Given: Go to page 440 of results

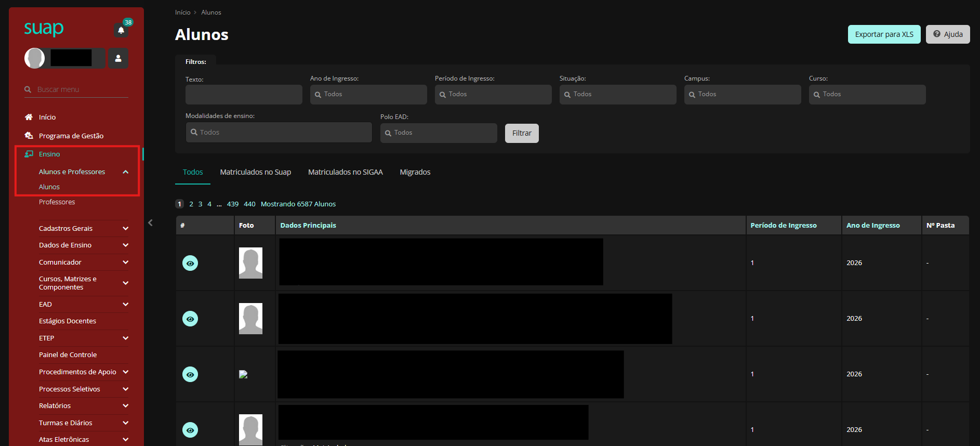Looking at the screenshot, I should click(249, 204).
